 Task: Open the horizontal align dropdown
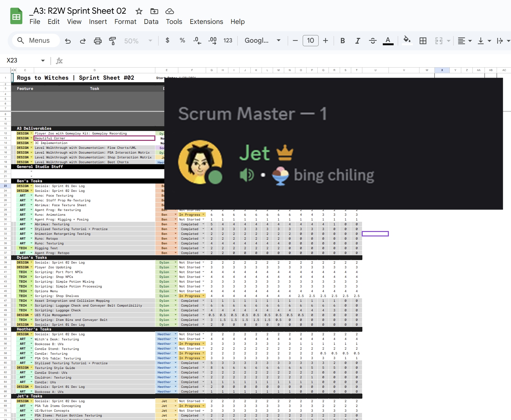[464, 41]
